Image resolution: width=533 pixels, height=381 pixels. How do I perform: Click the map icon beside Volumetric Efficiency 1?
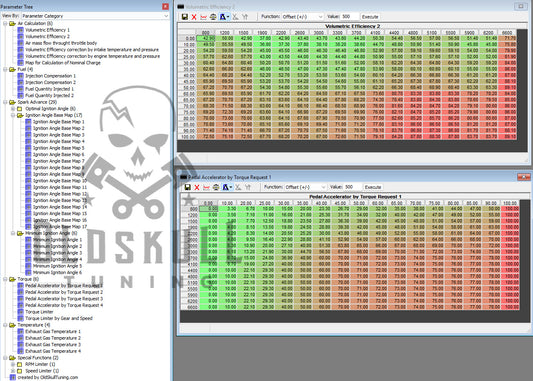tap(20, 30)
